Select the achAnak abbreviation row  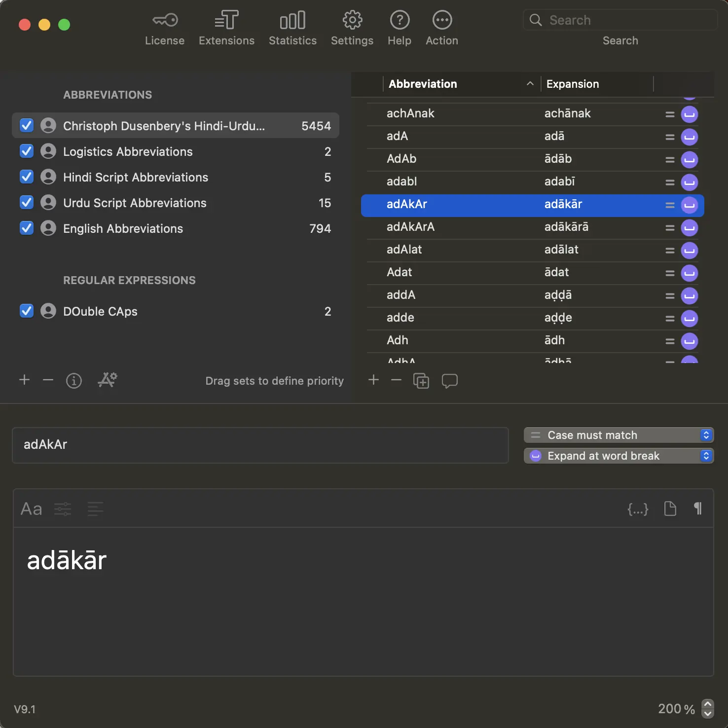coord(533,114)
